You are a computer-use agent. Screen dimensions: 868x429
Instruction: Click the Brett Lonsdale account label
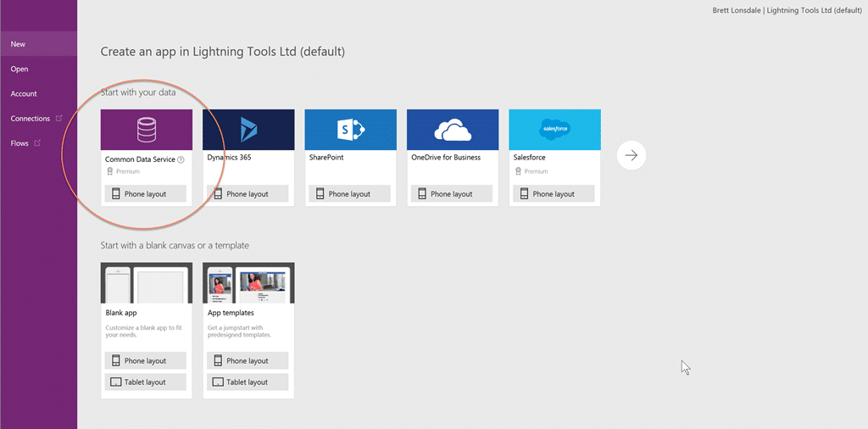787,10
